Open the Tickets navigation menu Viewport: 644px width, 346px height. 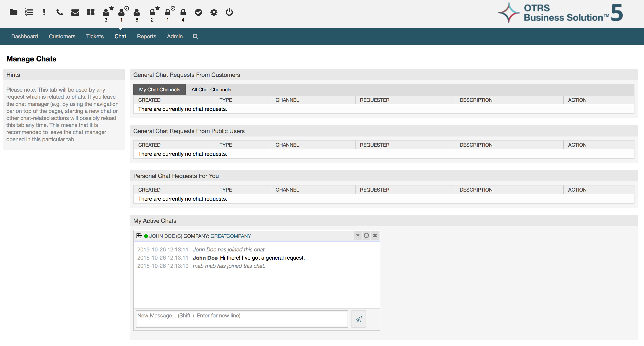coord(95,37)
